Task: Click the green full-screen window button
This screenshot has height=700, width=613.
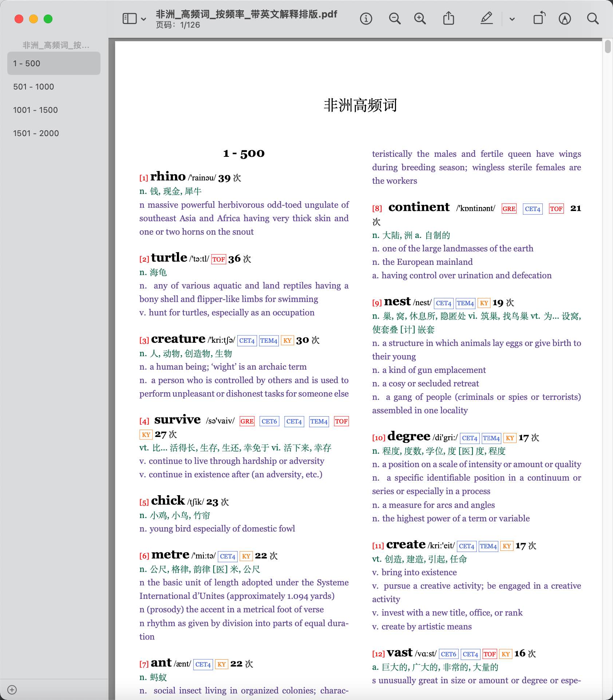Action: (x=48, y=19)
